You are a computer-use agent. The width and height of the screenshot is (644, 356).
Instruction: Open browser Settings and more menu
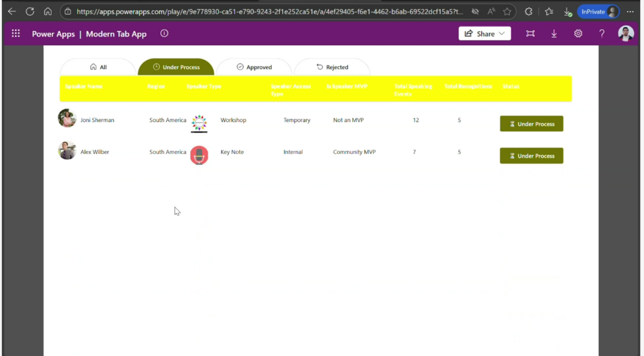click(x=630, y=11)
